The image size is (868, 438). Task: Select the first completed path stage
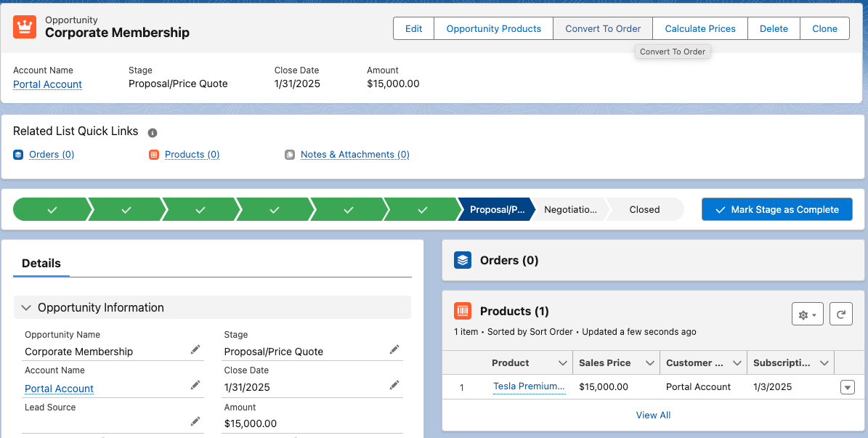tap(52, 209)
